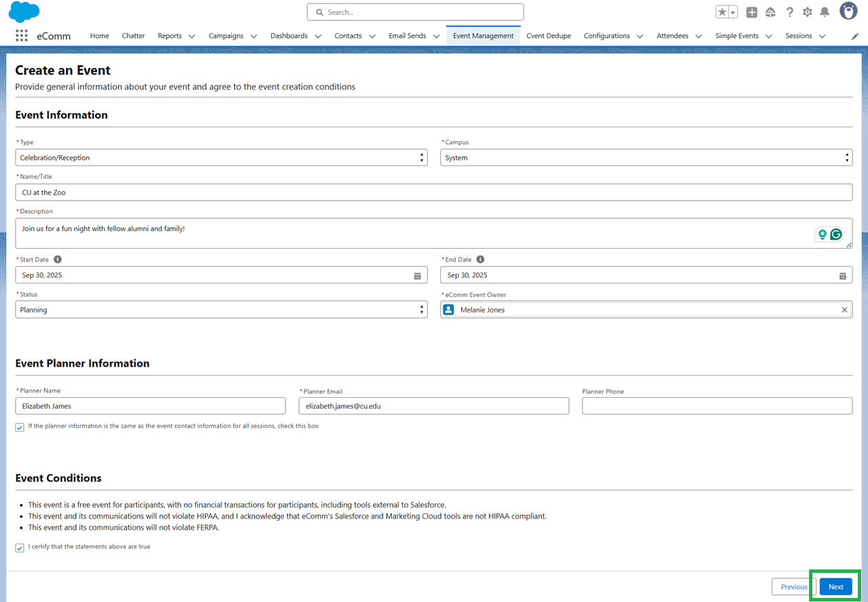Open the Favorites list dropdown arrow

tap(733, 12)
